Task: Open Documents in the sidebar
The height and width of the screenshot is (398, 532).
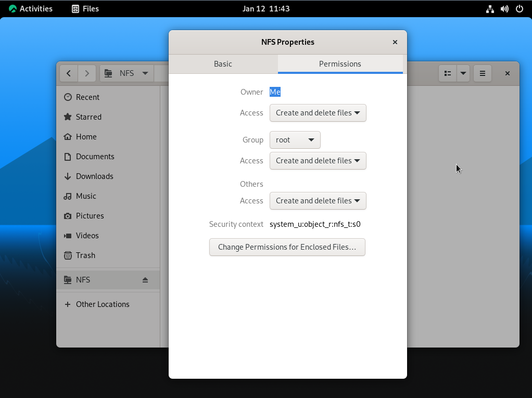Action: (x=108, y=157)
